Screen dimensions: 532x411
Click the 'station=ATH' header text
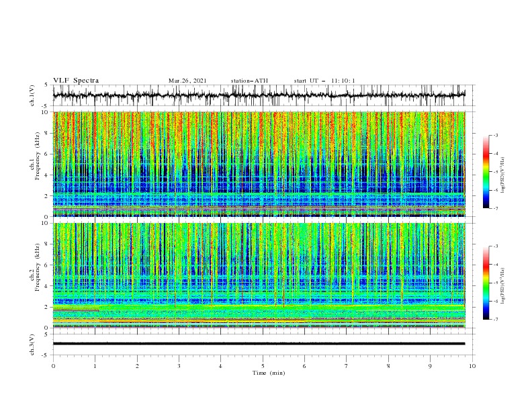pos(249,81)
